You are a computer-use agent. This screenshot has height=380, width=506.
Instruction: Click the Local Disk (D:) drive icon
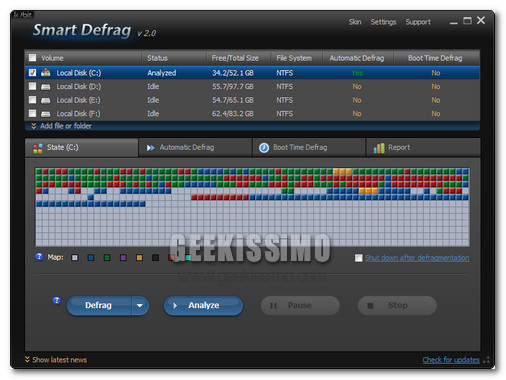pyautogui.click(x=46, y=87)
